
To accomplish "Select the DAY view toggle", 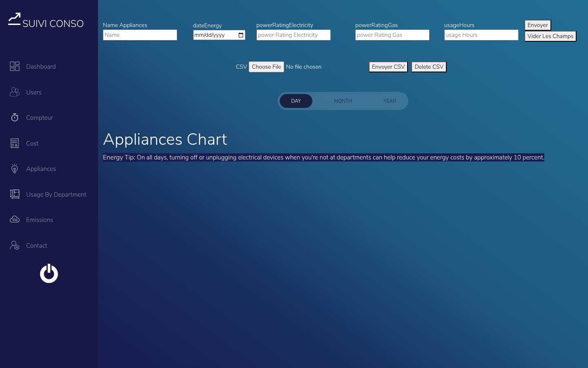I will [296, 101].
